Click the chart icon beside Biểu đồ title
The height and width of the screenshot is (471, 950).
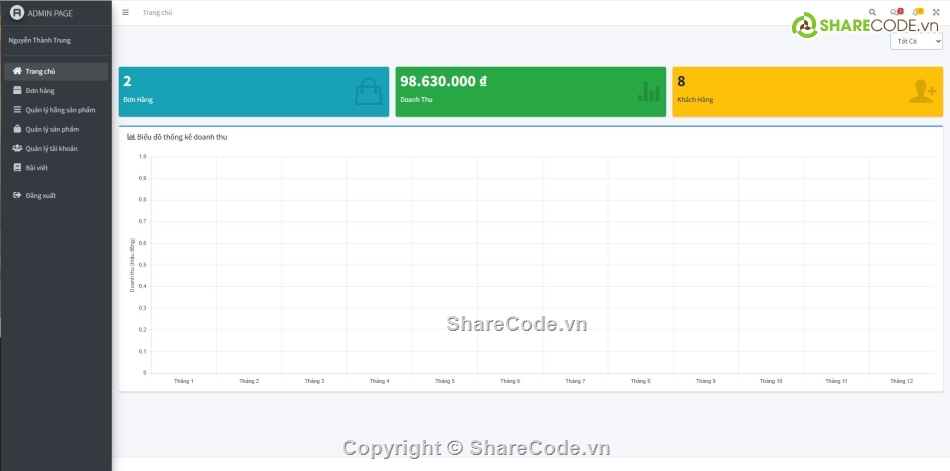coord(131,137)
